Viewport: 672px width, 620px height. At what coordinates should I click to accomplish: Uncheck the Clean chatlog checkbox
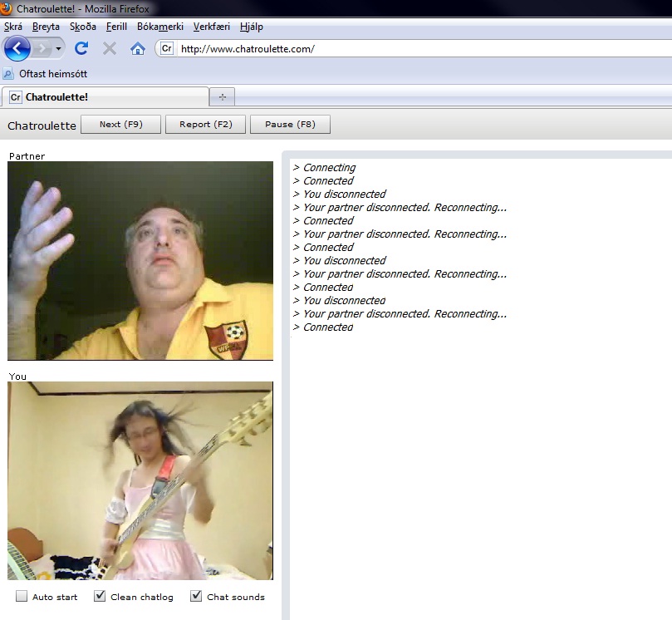point(100,596)
